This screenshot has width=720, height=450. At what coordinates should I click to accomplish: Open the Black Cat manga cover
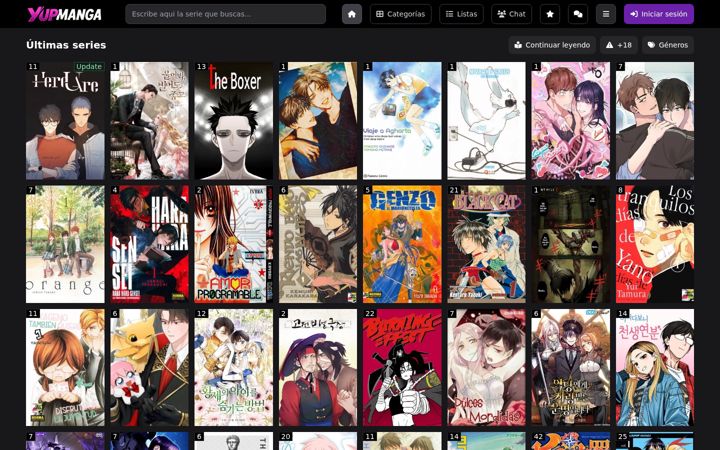[x=486, y=244]
